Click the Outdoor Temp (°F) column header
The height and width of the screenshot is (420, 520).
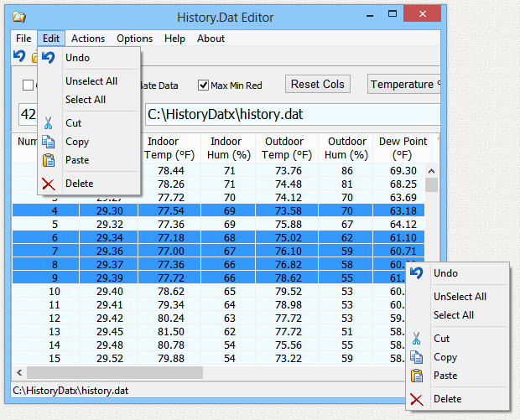[x=287, y=148]
